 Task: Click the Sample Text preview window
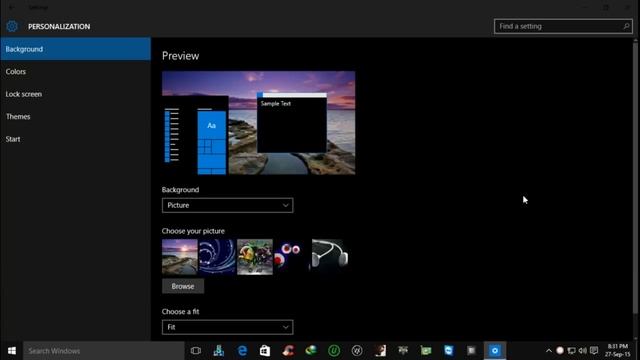292,123
